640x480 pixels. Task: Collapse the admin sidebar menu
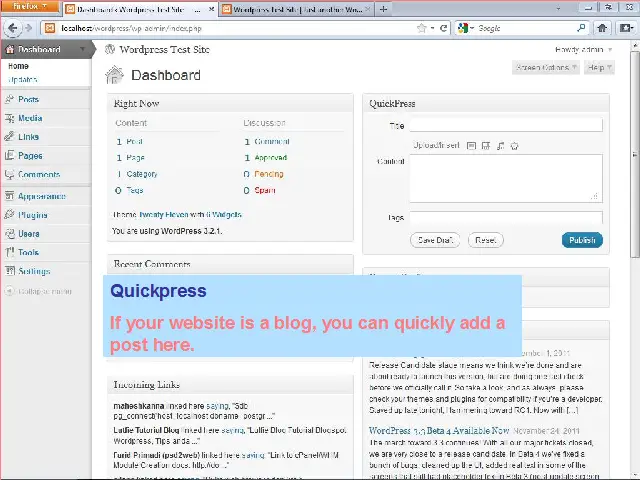point(38,291)
